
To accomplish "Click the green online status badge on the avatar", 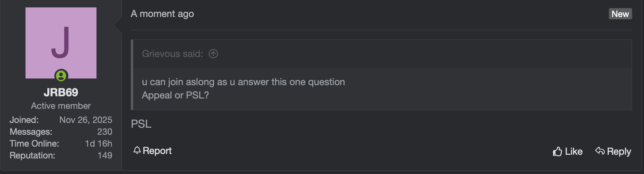I will [61, 76].
